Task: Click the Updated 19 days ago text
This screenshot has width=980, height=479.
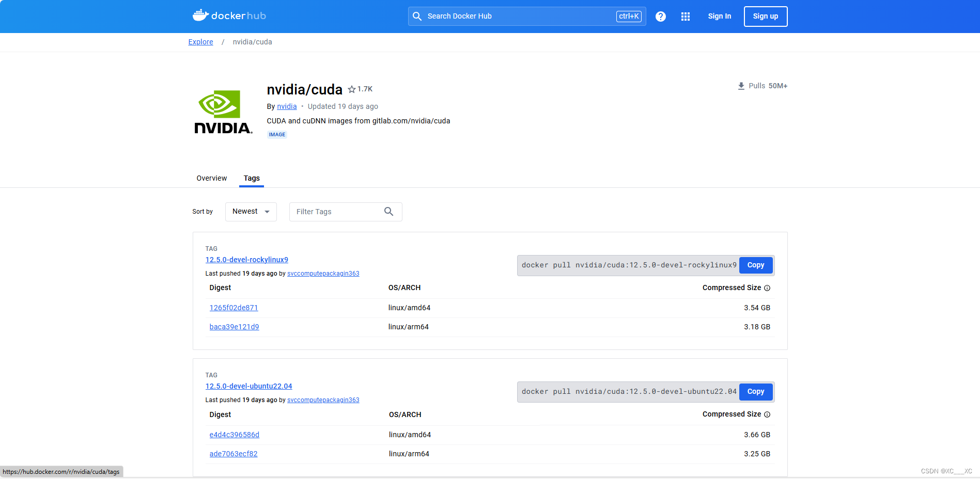Action: [343, 106]
